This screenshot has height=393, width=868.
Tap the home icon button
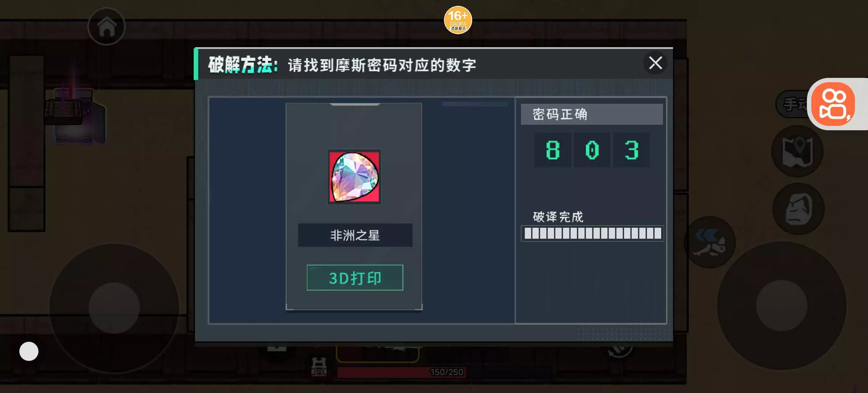coord(107,27)
